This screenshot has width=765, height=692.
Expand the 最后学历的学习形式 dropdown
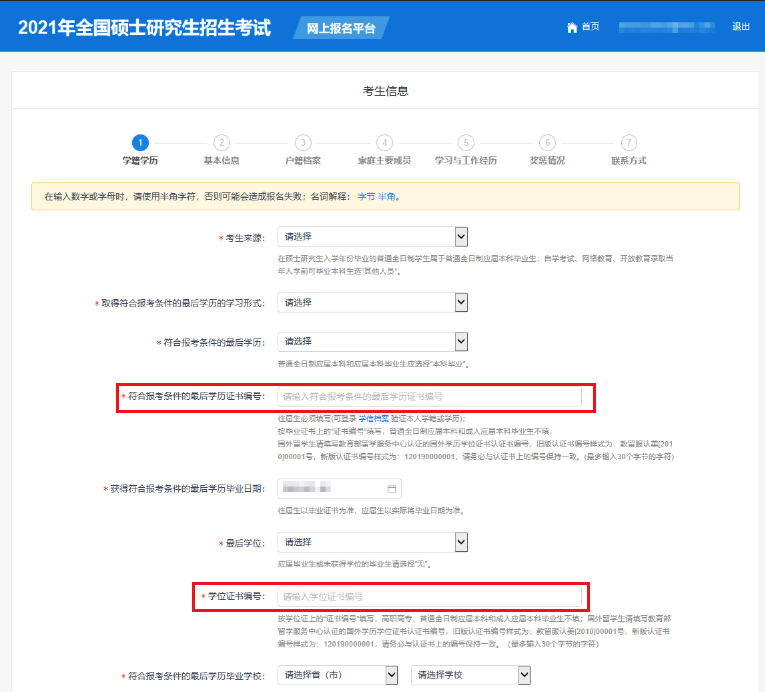pos(373,302)
